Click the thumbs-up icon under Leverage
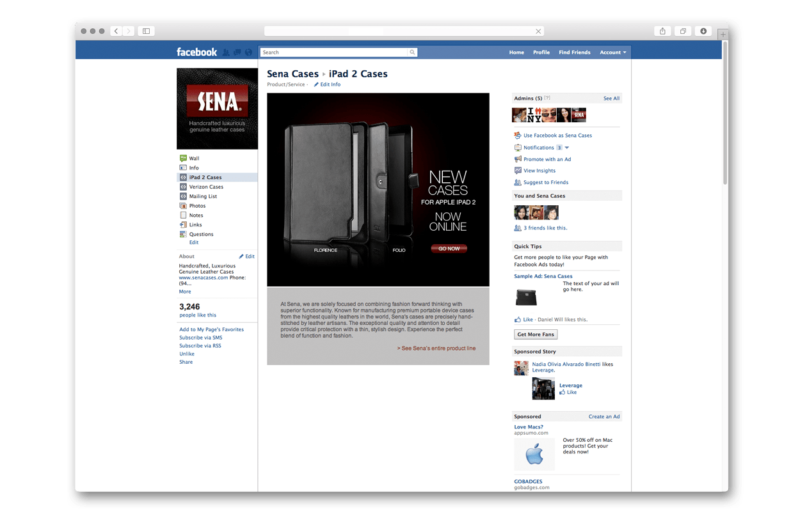This screenshot has height=532, width=807. click(562, 393)
